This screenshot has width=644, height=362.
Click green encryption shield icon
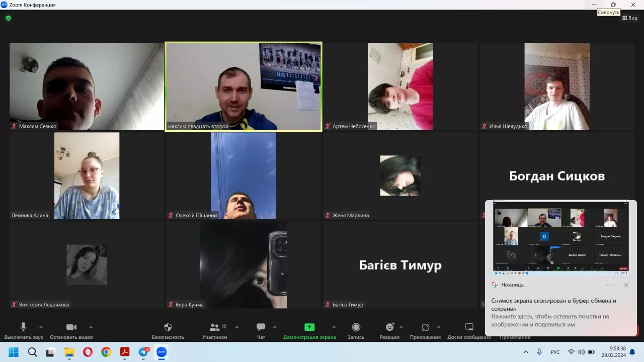click(x=8, y=18)
